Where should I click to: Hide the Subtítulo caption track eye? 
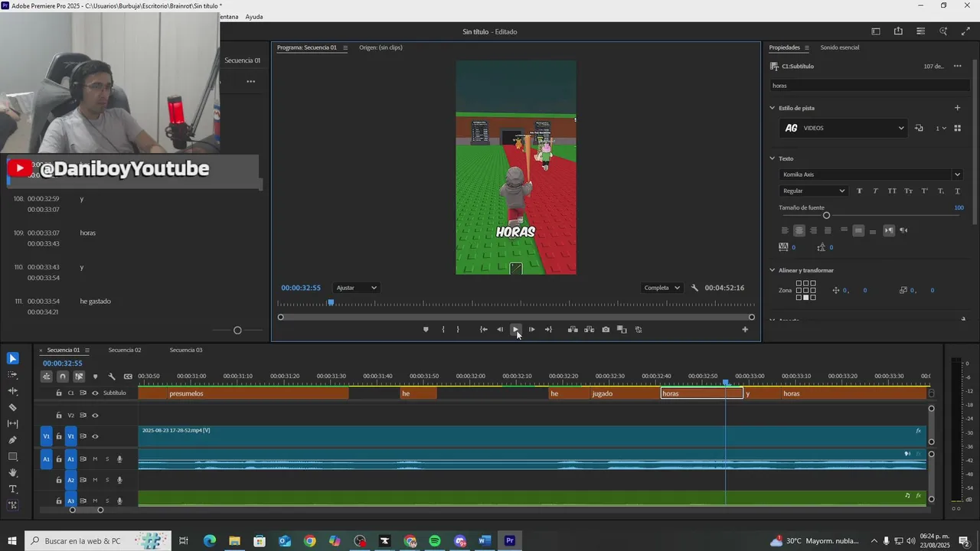95,393
